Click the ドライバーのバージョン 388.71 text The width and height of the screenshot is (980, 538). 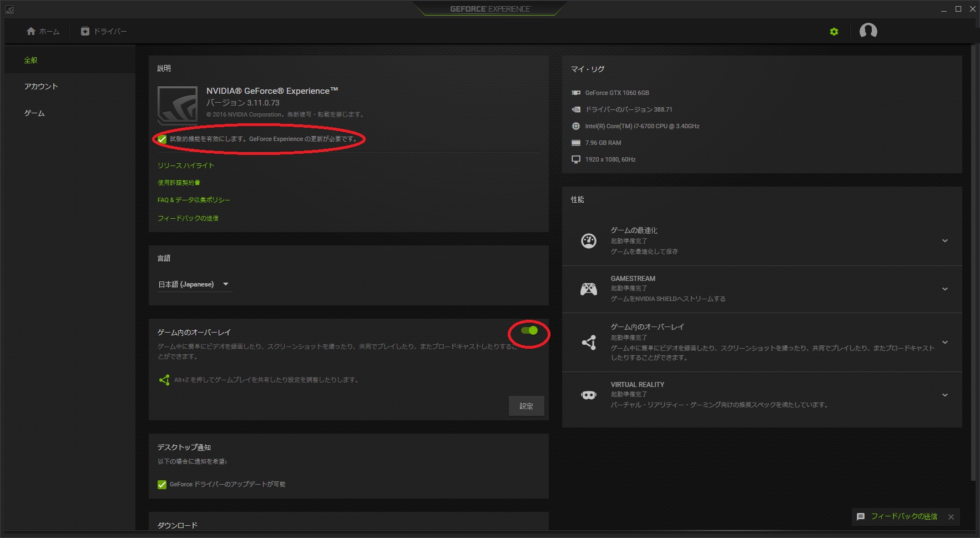629,110
